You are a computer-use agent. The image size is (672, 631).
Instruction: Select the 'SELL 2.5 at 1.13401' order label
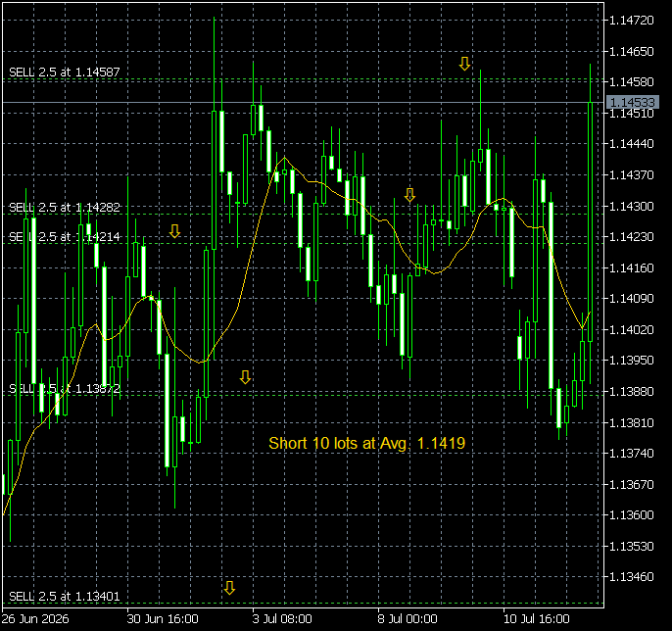tap(65, 597)
